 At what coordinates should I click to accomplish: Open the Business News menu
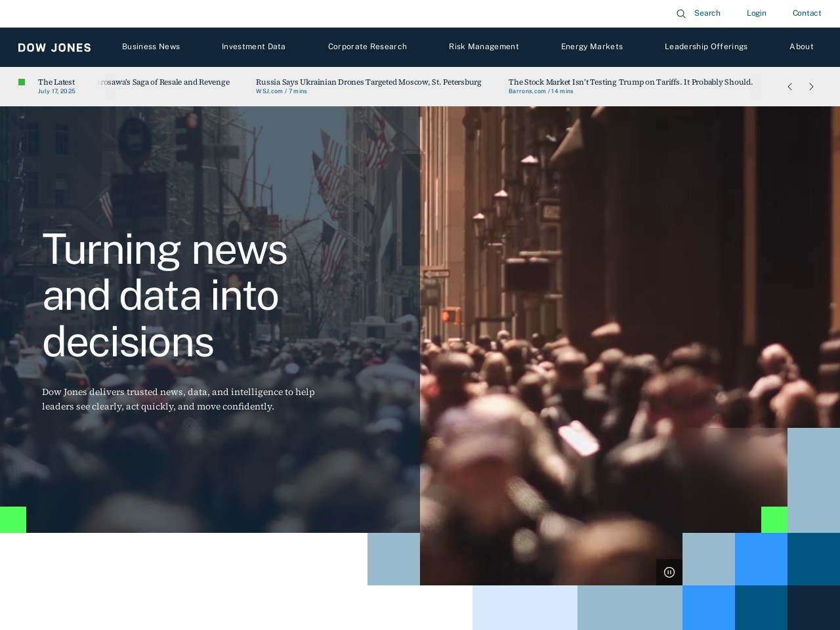click(x=151, y=47)
